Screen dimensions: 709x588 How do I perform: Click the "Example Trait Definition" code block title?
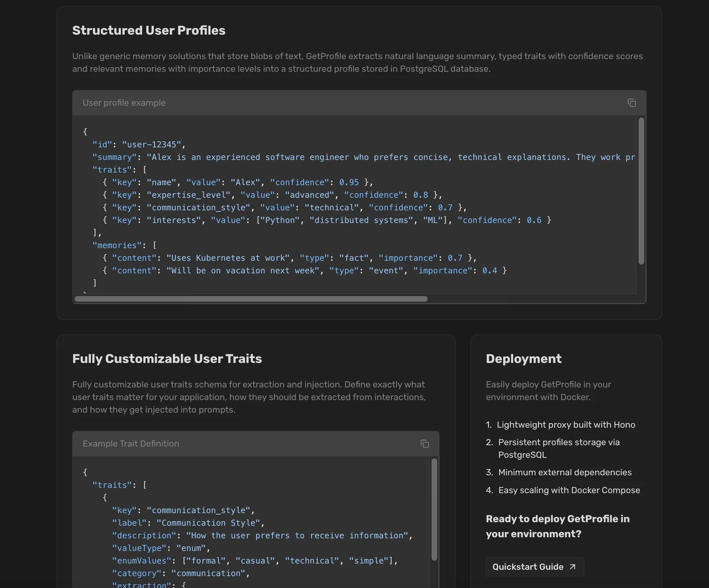pos(131,444)
